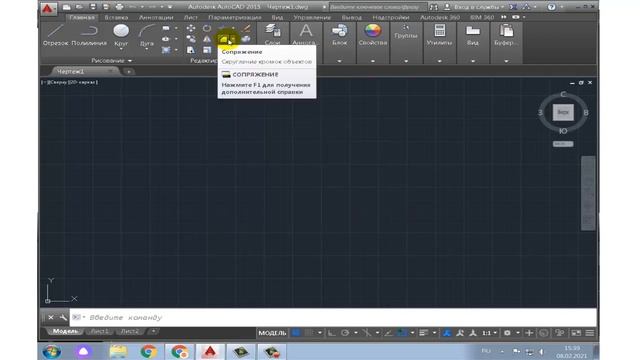Screen dimensions: 640x360
Task: Open the Вид panel button
Action: pyautogui.click(x=473, y=34)
